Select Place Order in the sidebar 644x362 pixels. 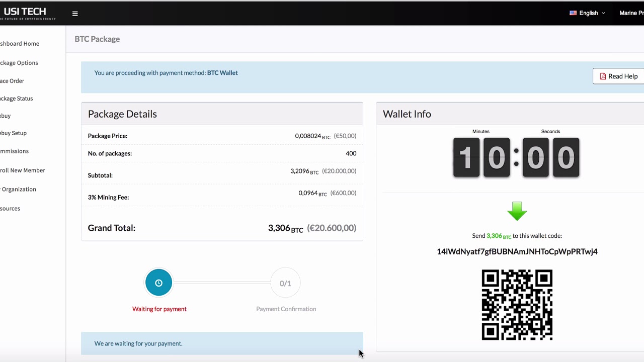pos(12,81)
